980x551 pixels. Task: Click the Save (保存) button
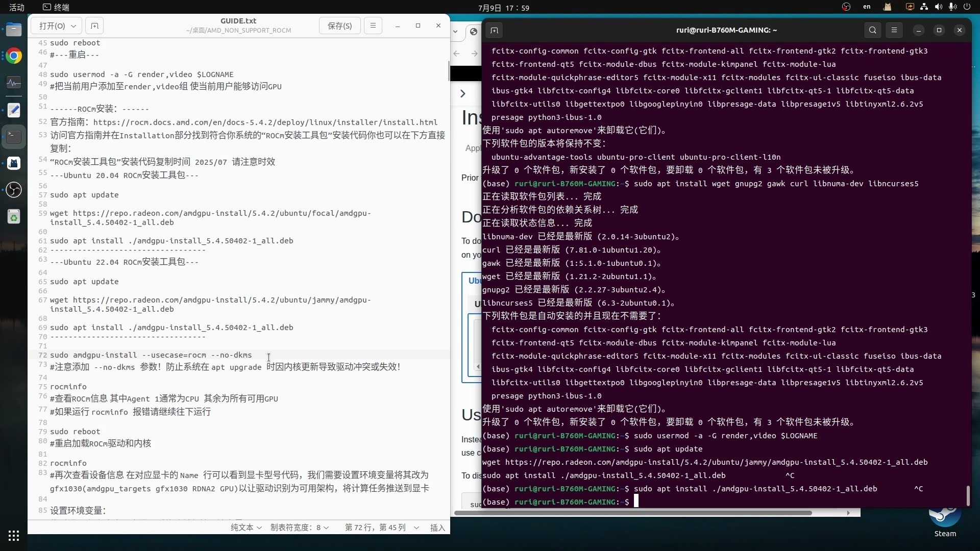click(339, 26)
